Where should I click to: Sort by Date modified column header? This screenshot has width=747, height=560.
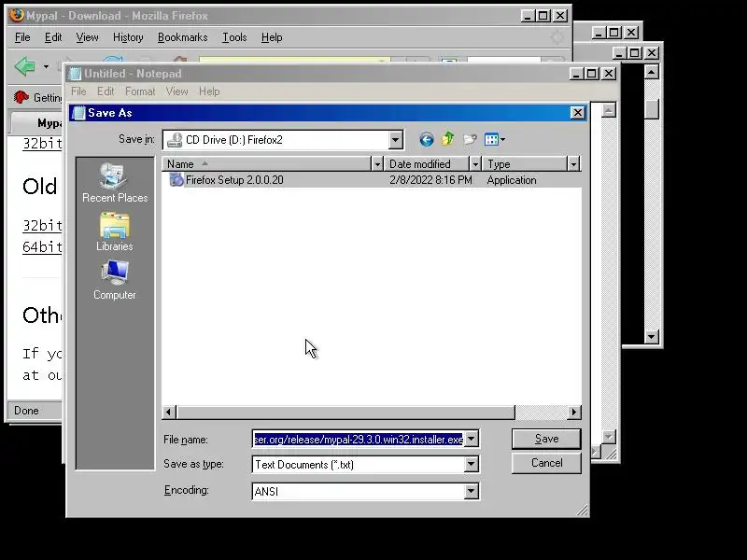click(427, 164)
